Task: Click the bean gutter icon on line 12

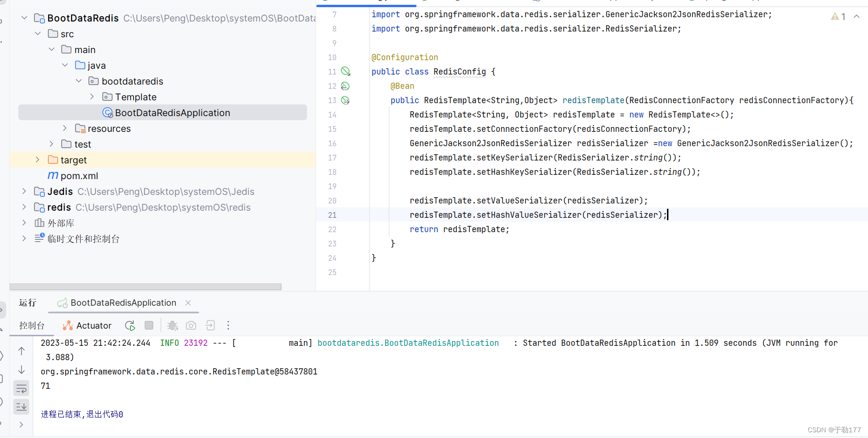Action: coord(345,86)
